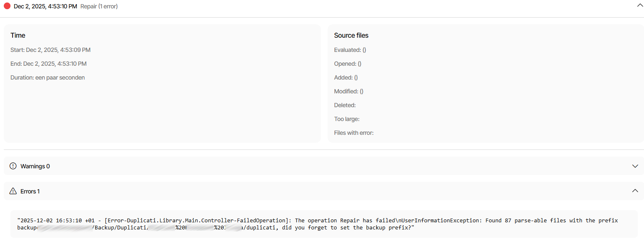Click the Evaluated files entry
The image size is (644, 242).
tap(350, 50)
